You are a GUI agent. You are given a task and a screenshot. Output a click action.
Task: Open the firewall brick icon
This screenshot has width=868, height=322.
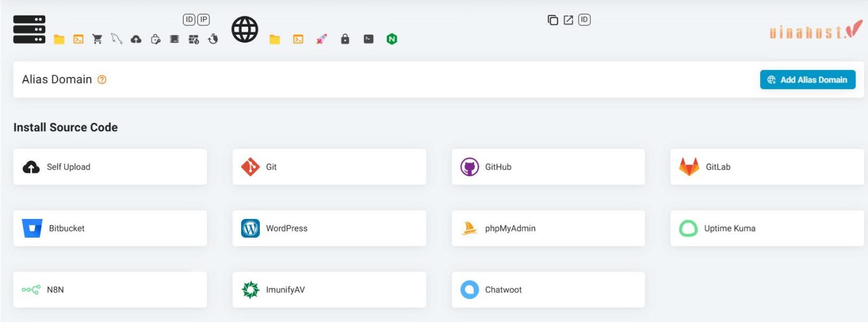[193, 39]
